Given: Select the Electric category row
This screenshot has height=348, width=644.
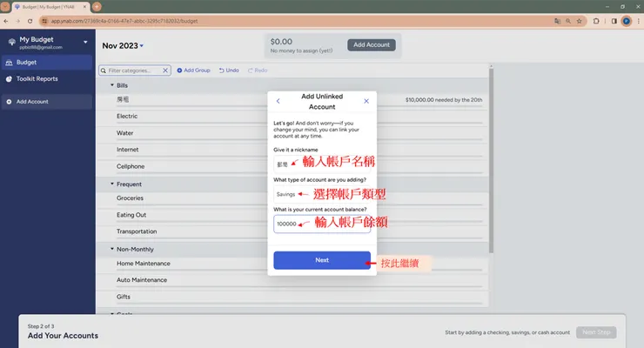Looking at the screenshot, I should point(292,116).
